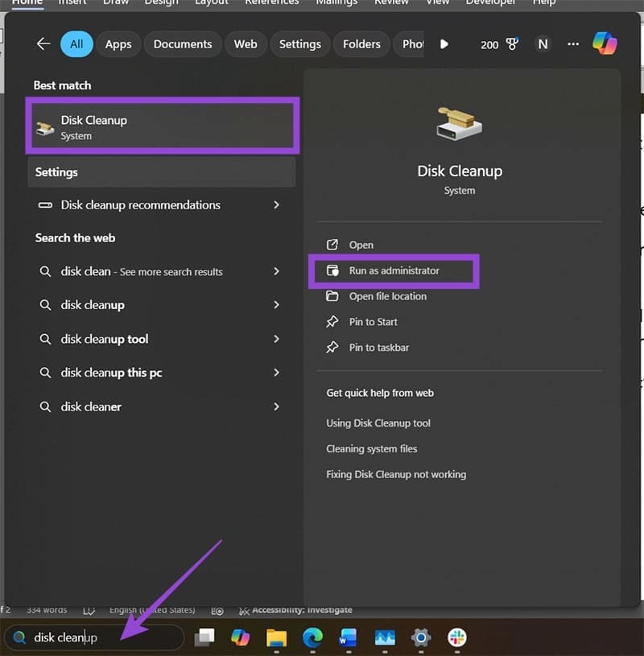Viewport: 644px width, 656px height.
Task: Open File Explorer from the taskbar
Action: pyautogui.click(x=277, y=637)
